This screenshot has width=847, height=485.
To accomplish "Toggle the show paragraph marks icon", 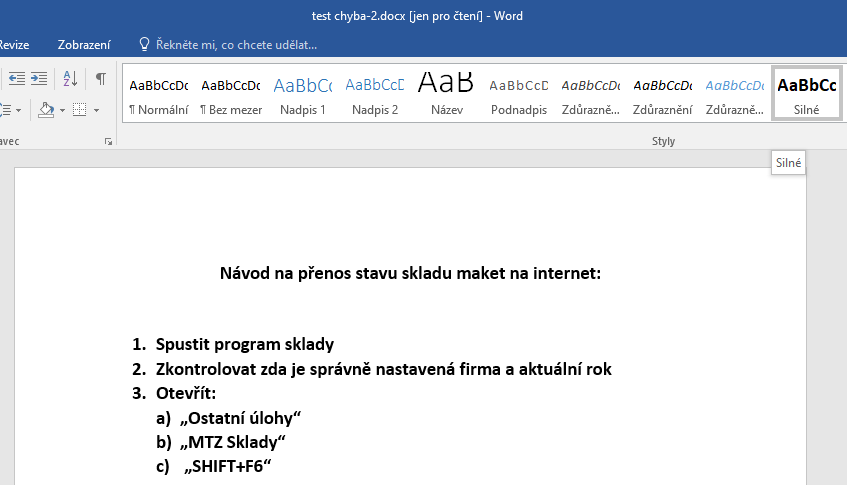I will pos(101,78).
